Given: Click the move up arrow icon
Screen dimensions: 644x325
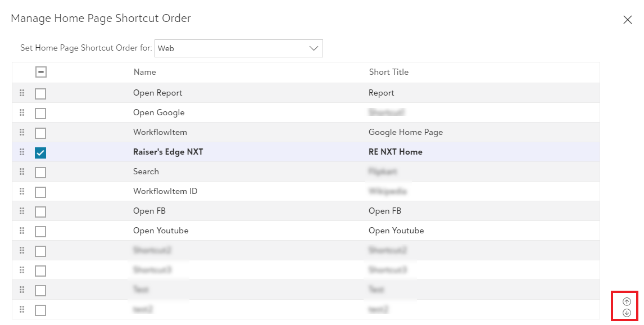Looking at the screenshot, I should [627, 301].
